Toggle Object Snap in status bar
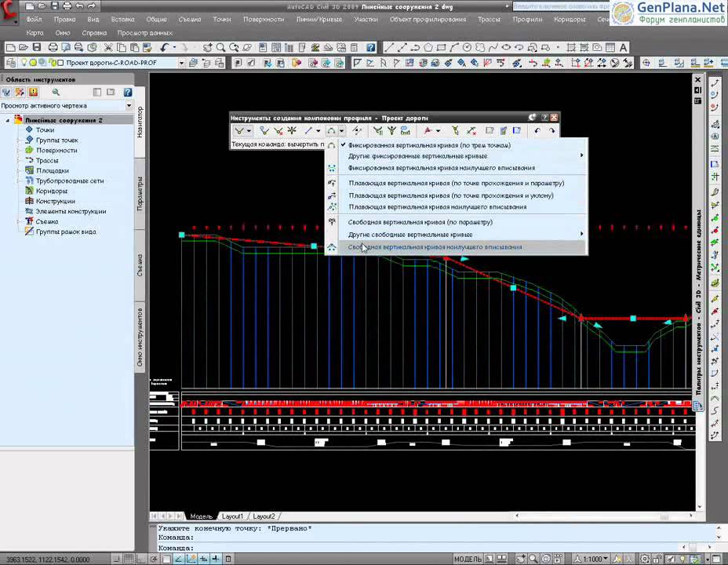Image resolution: width=728 pixels, height=565 pixels. [166, 559]
